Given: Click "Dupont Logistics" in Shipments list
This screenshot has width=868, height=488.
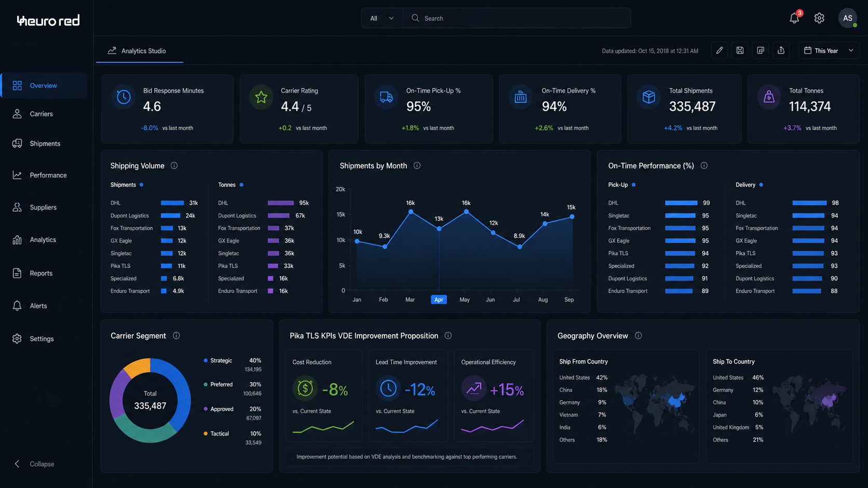Looking at the screenshot, I should pyautogui.click(x=129, y=215).
